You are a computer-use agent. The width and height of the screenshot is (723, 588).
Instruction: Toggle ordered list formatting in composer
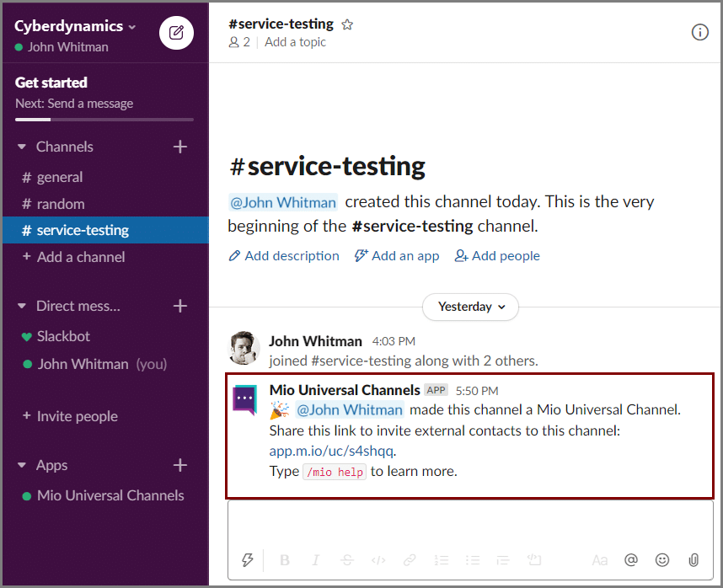tap(442, 560)
